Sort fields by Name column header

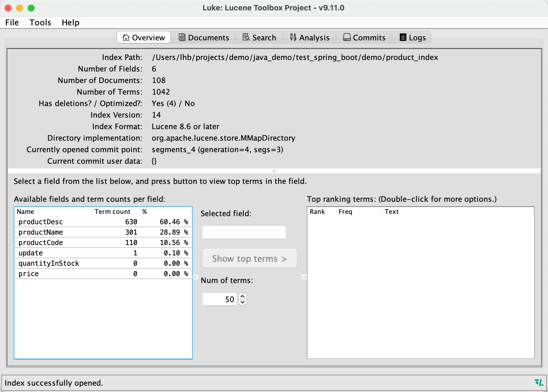pos(54,212)
